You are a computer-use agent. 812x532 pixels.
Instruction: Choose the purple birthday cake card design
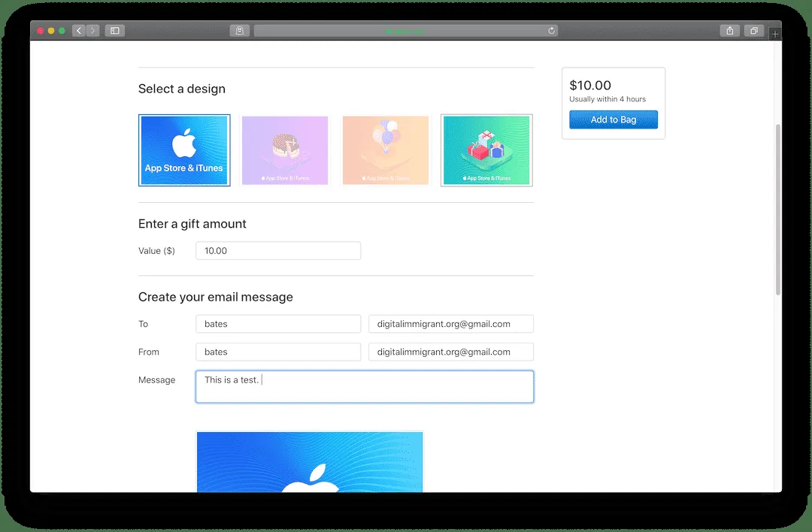285,150
